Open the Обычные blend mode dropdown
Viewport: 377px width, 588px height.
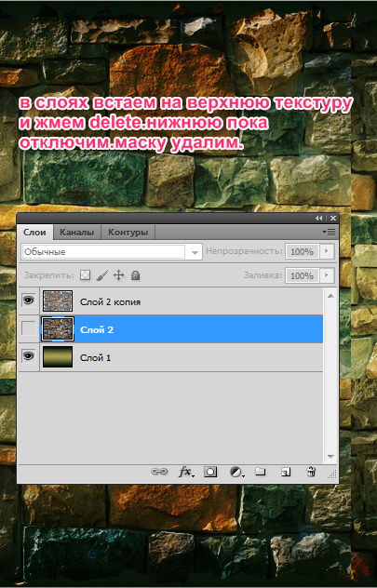click(112, 251)
